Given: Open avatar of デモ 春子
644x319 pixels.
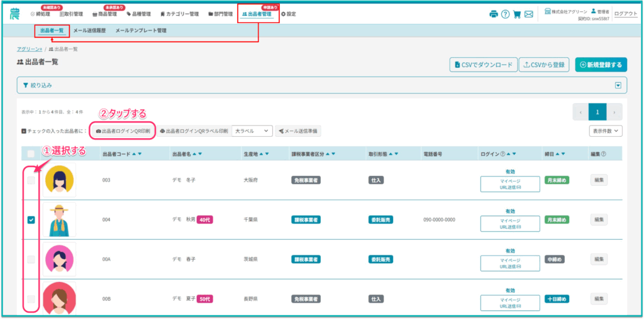Looking at the screenshot, I should [x=60, y=259].
